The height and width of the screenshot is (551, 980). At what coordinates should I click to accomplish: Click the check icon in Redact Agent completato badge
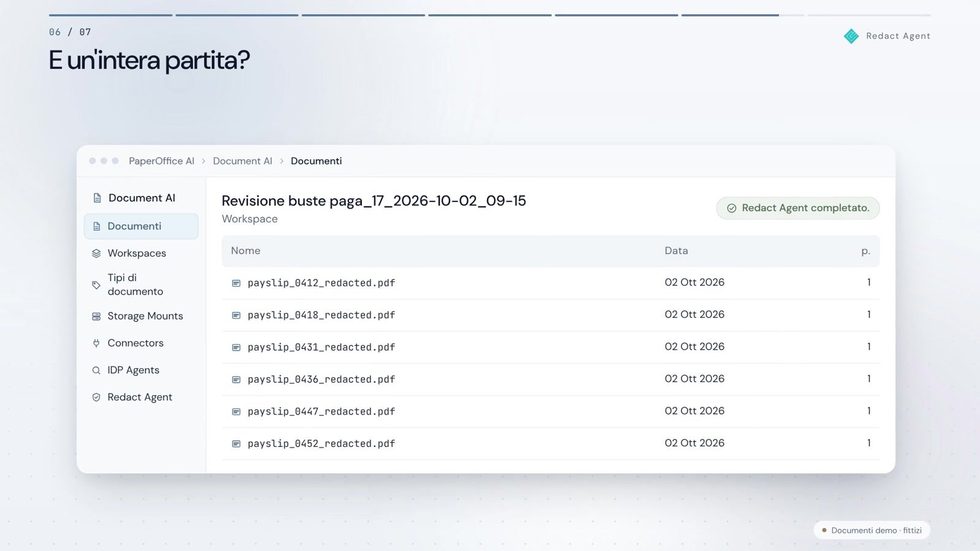pyautogui.click(x=731, y=208)
